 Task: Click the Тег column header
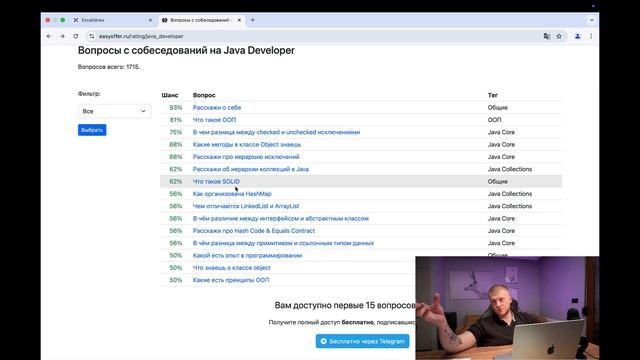[493, 95]
